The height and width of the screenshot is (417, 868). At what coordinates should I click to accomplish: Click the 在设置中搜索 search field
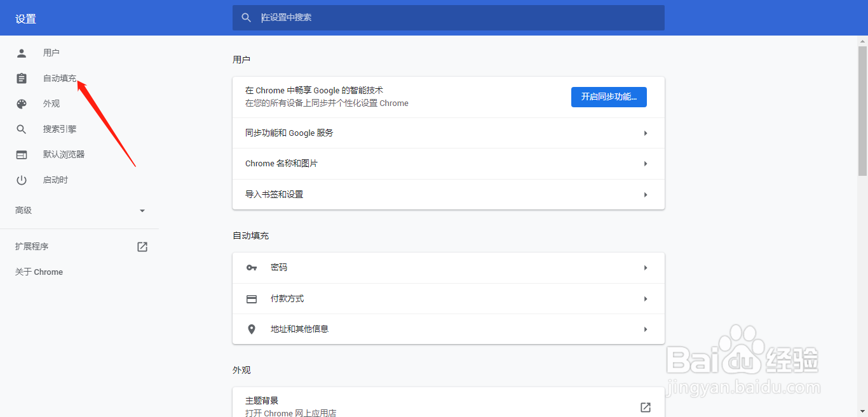point(445,18)
